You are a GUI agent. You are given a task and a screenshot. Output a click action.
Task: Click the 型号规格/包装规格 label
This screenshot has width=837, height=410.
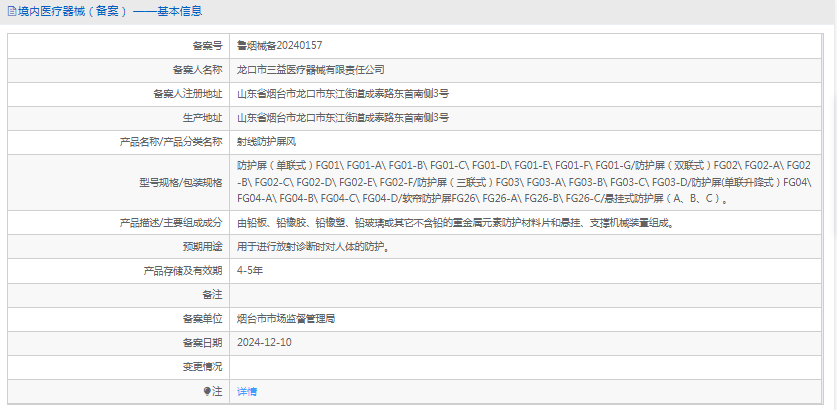click(x=179, y=182)
